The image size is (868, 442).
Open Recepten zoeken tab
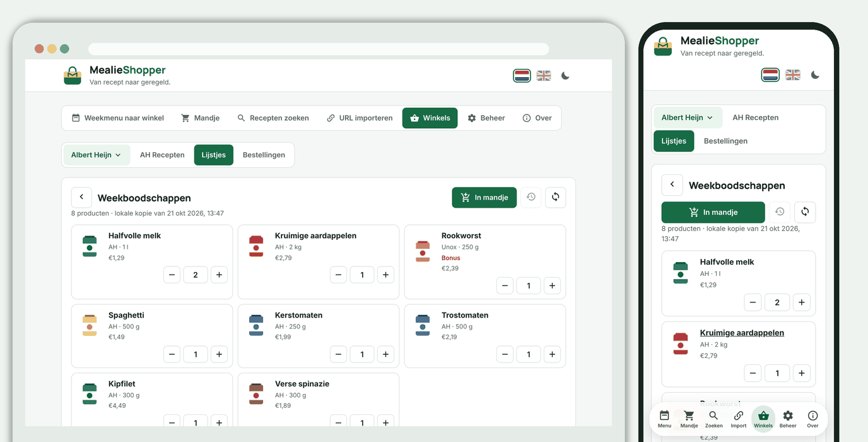tap(273, 118)
